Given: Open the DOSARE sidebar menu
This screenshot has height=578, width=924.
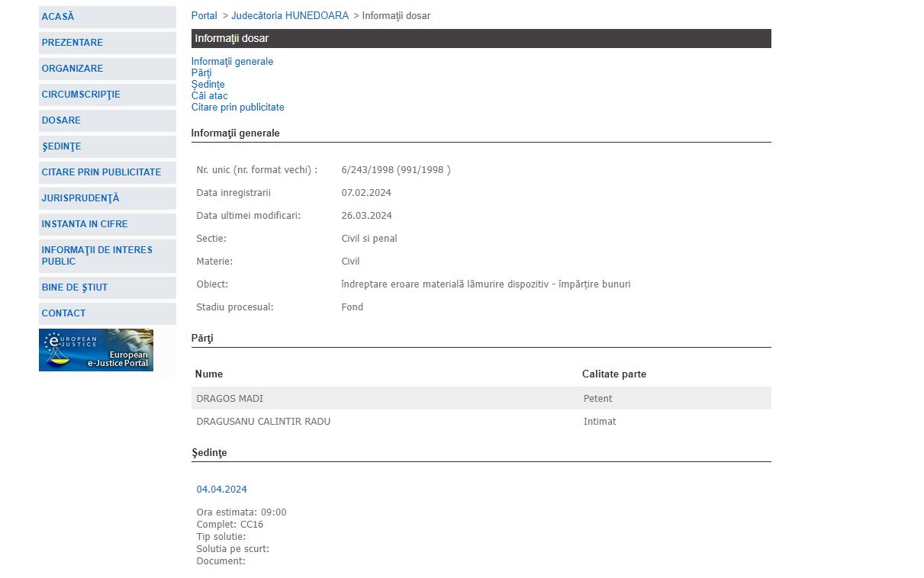Looking at the screenshot, I should 61,120.
